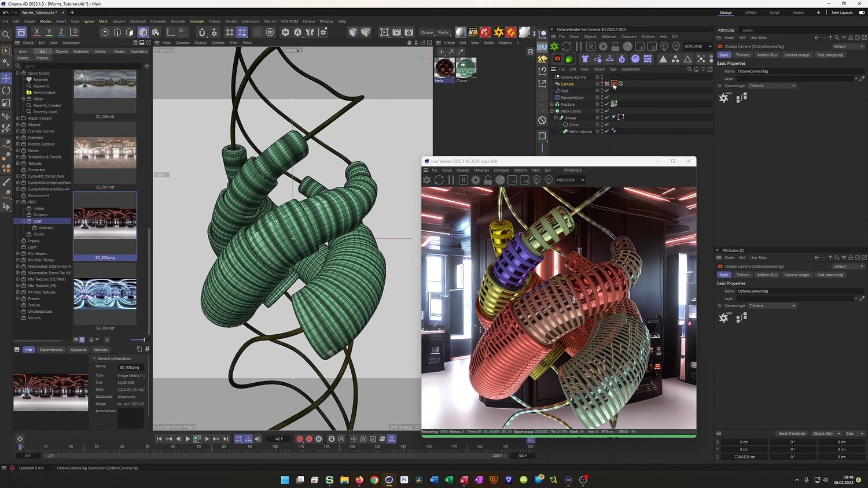Open Photoshop from the taskbar
This screenshot has width=868, height=488.
pyautogui.click(x=404, y=479)
